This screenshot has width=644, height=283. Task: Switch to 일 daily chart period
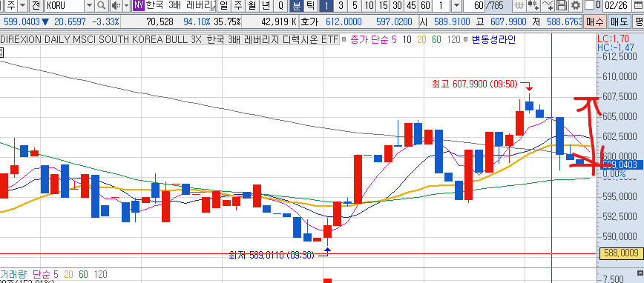pyautogui.click(x=223, y=6)
